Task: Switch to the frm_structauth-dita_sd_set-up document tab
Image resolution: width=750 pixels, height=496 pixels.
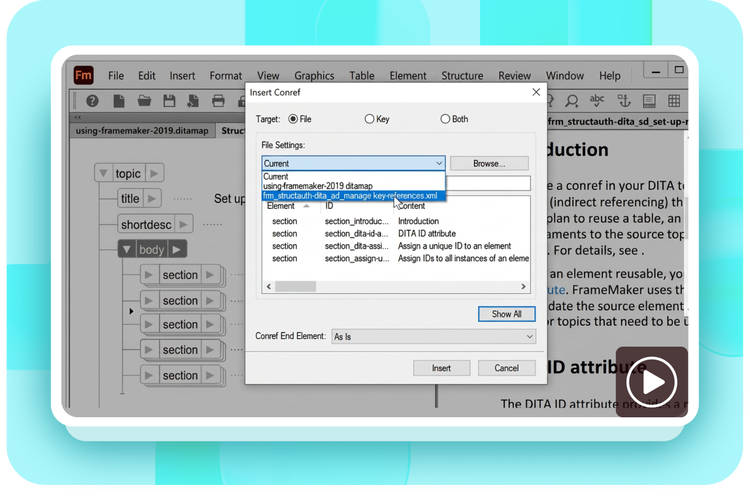Action: 618,121
